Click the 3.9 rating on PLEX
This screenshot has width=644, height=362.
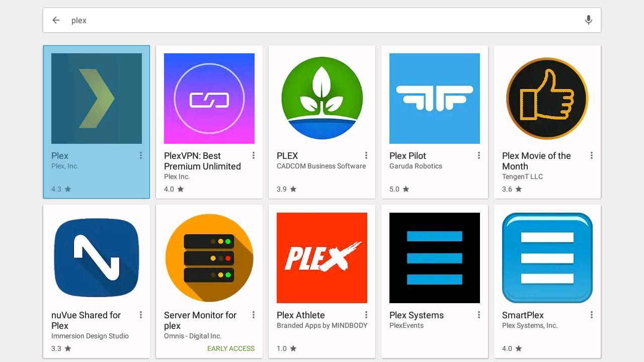click(286, 189)
